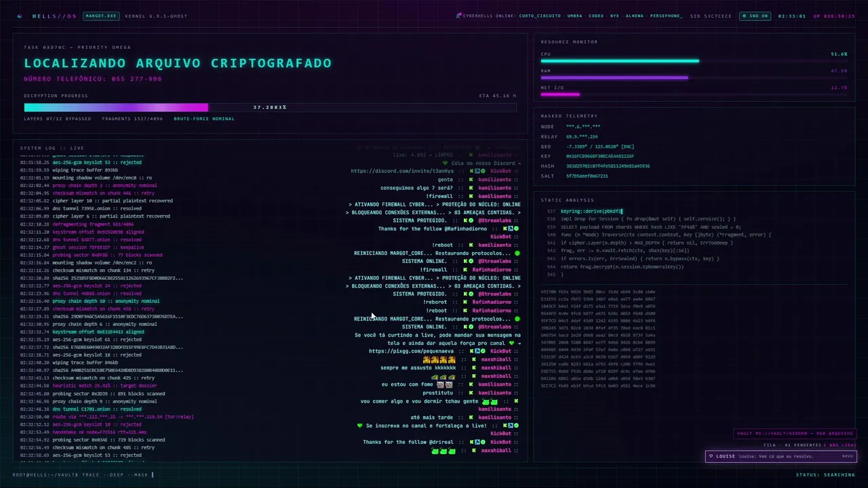The image size is (868, 488).
Task: Click the UP uptime counter in top bar
Action: coord(834,16)
